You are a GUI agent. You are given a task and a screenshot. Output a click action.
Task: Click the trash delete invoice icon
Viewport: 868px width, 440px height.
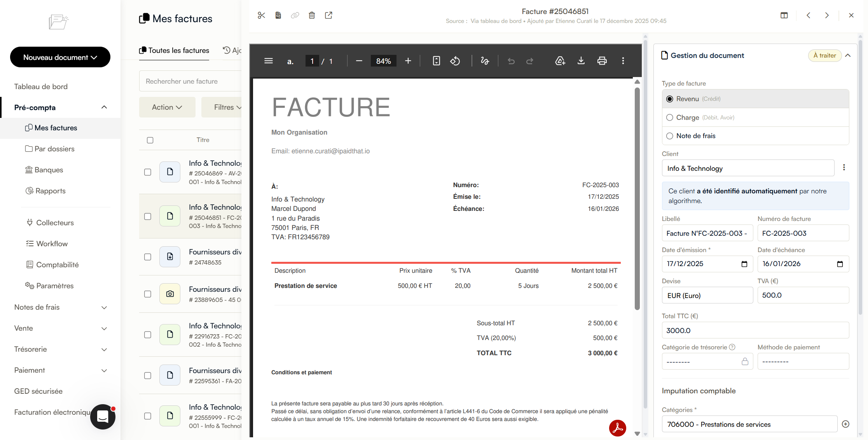point(312,16)
